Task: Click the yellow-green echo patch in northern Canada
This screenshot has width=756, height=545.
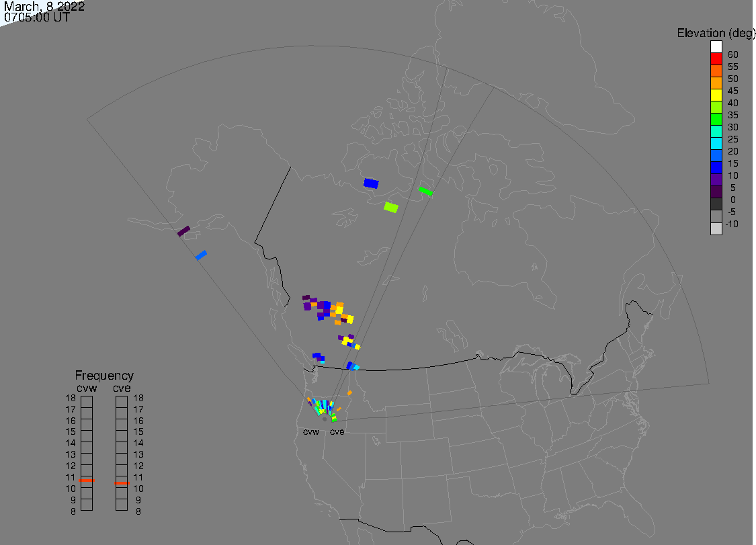Action: (391, 208)
